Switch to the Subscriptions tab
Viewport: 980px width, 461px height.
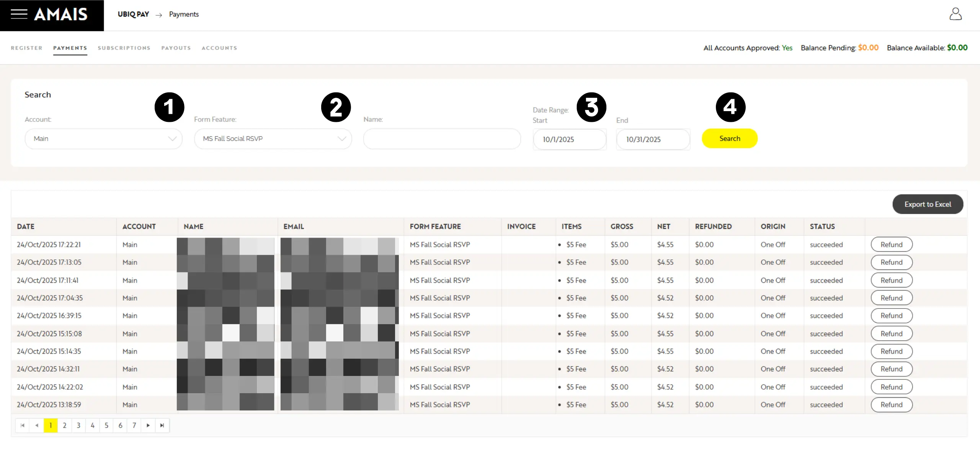124,48
